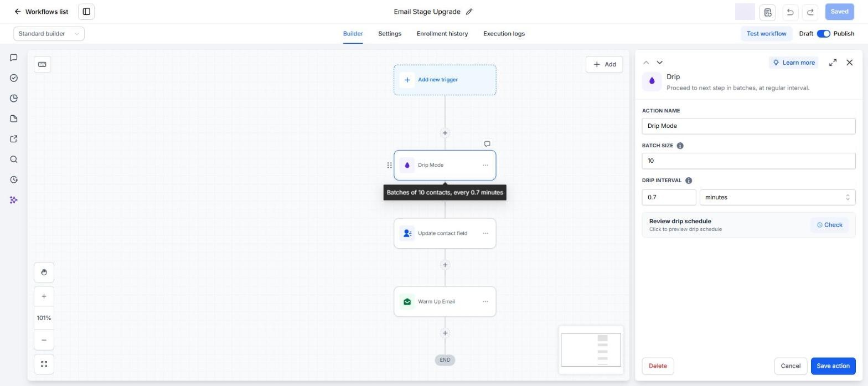Open the minutes unit dropdown
Viewport: 868px width, 386px height.
(x=777, y=197)
